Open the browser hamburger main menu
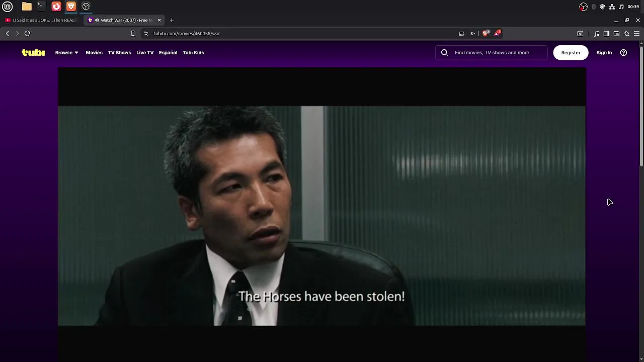 pos(636,33)
